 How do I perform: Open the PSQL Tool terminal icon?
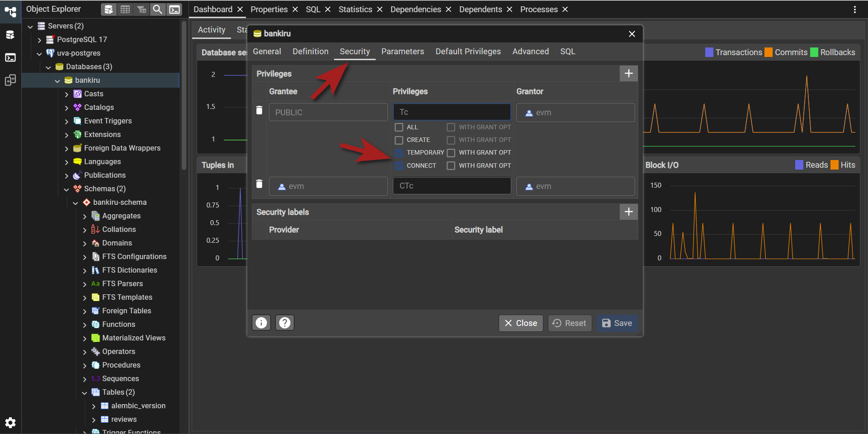174,9
